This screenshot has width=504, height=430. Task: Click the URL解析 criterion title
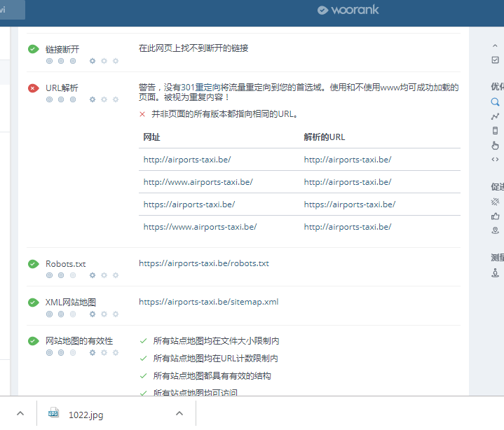pyautogui.click(x=62, y=88)
